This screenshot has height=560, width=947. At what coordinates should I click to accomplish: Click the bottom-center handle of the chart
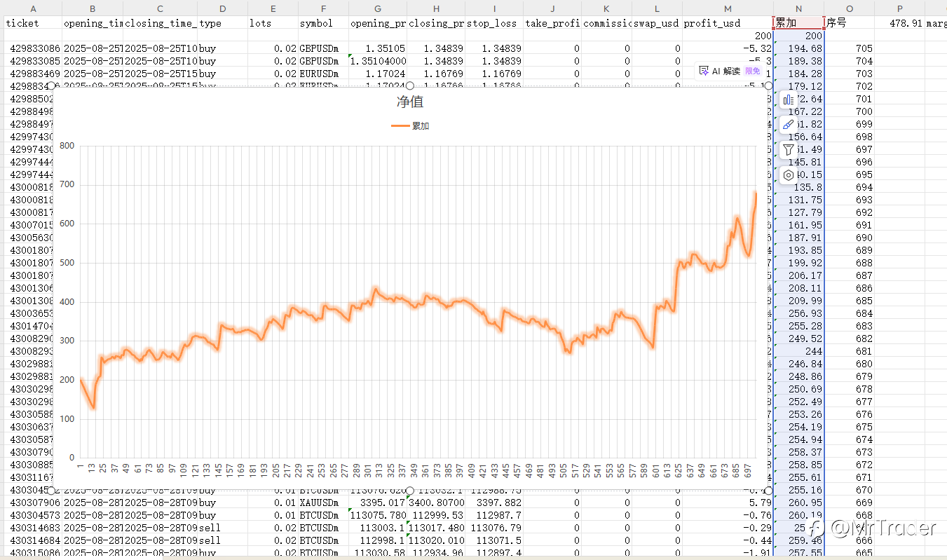point(410,490)
